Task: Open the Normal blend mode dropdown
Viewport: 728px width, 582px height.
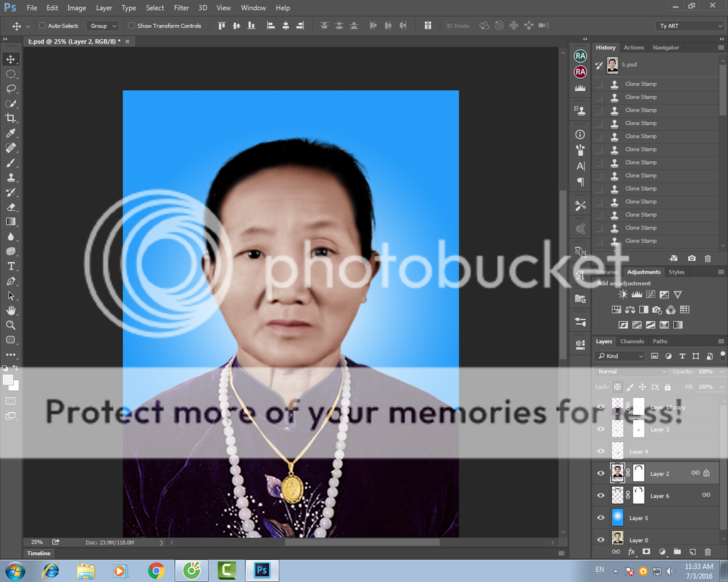Action: coord(631,371)
